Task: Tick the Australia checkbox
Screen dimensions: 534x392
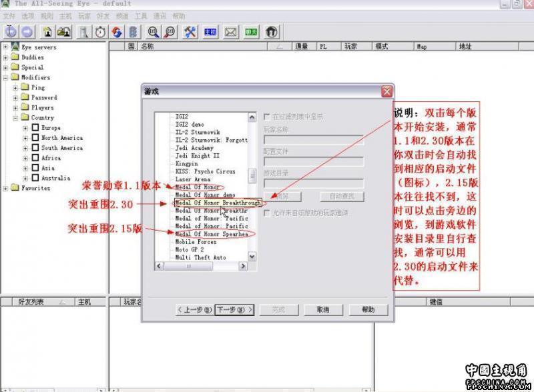Action: point(35,177)
